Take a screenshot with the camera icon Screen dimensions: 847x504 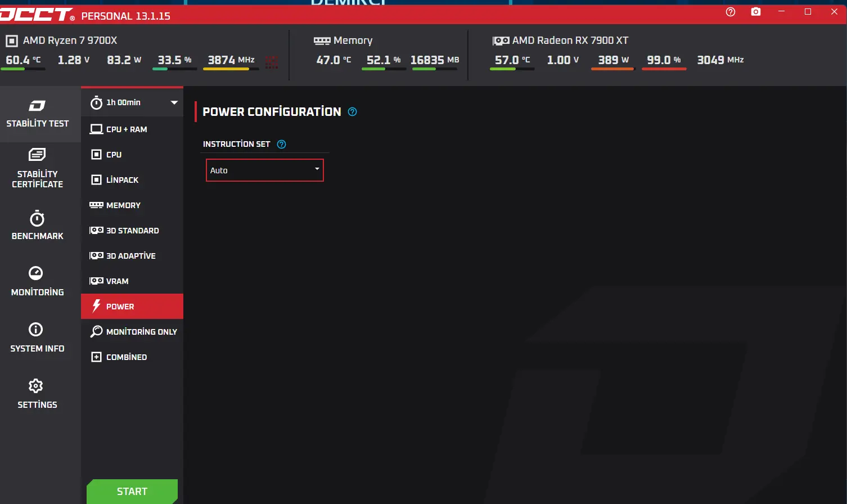[x=756, y=12]
